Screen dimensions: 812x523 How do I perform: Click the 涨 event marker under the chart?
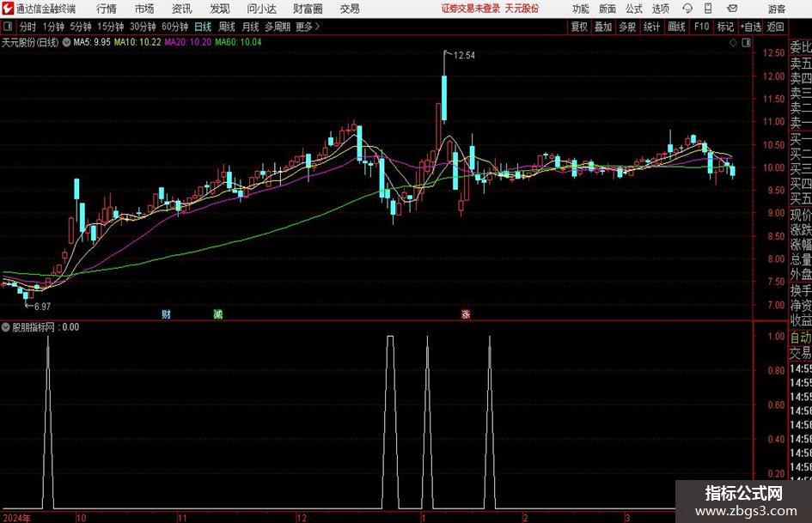[x=466, y=314]
